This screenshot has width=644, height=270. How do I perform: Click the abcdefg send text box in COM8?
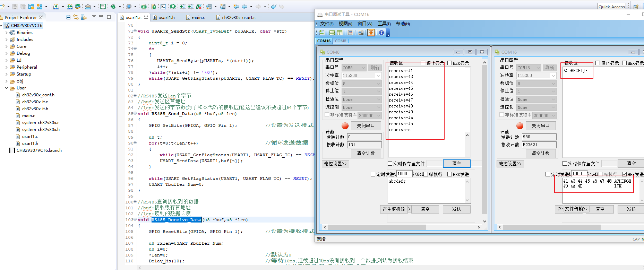[429, 191]
